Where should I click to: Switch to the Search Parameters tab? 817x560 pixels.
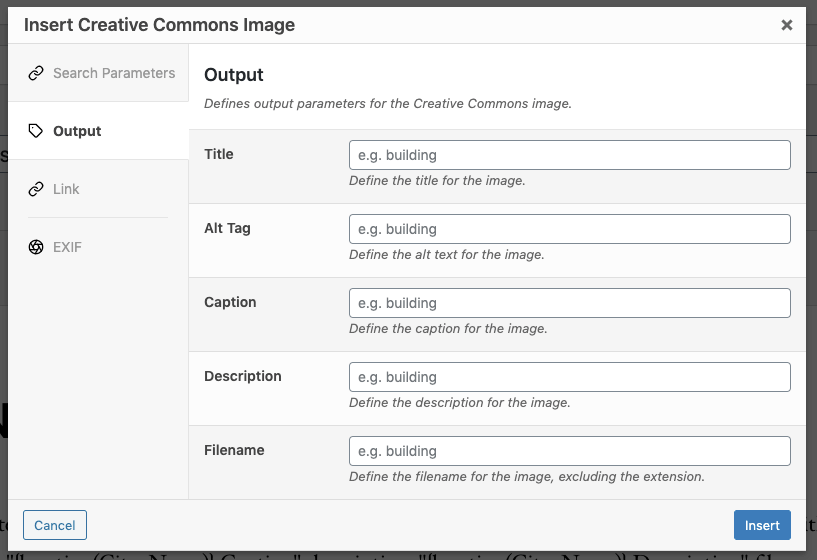(113, 73)
